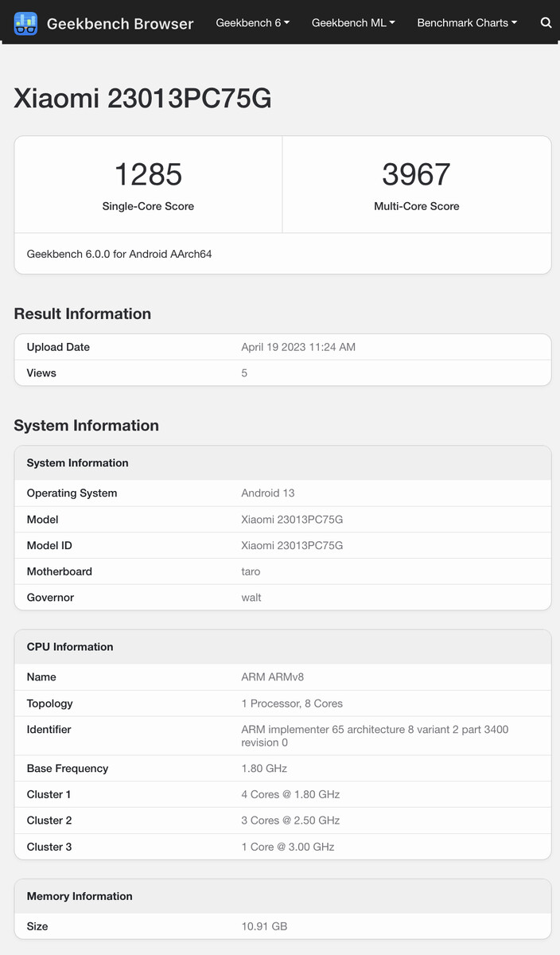Viewport: 560px width, 955px height.
Task: Select the 3967 multi-core score
Action: pos(416,174)
